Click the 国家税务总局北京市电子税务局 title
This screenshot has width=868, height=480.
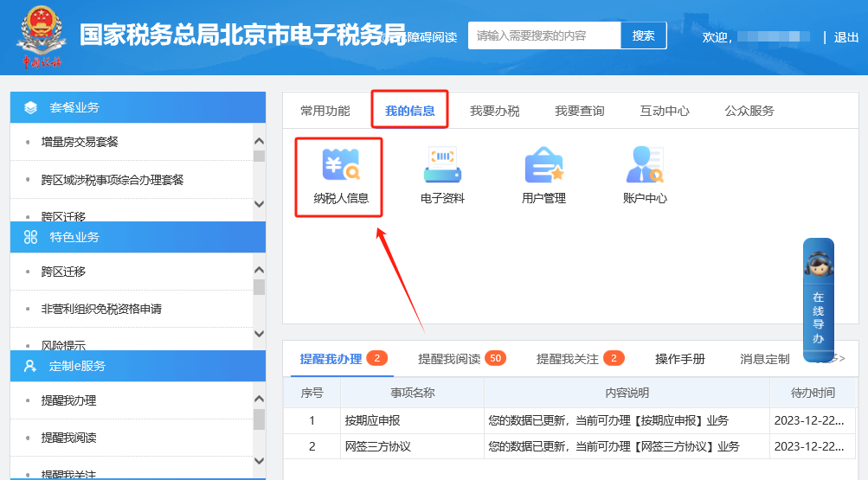(242, 35)
